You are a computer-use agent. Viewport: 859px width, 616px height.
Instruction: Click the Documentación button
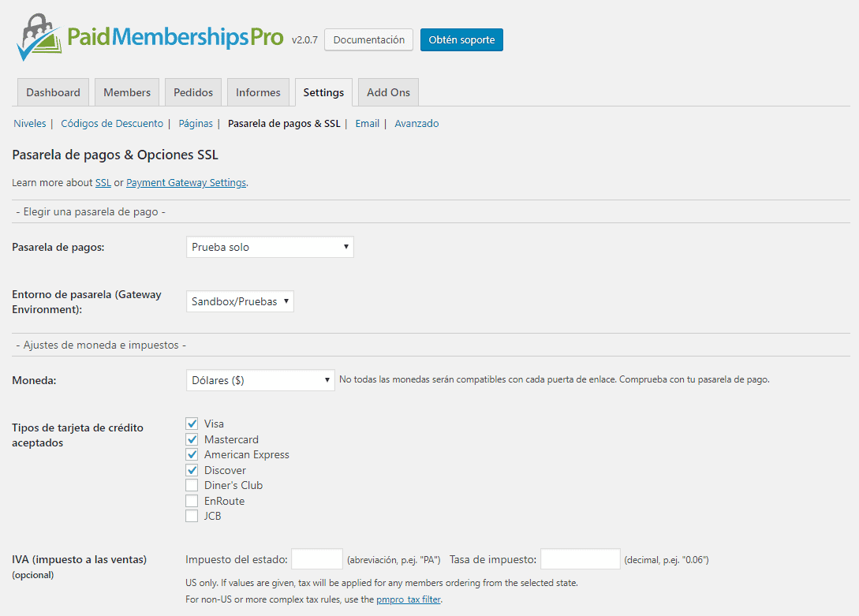tap(368, 40)
